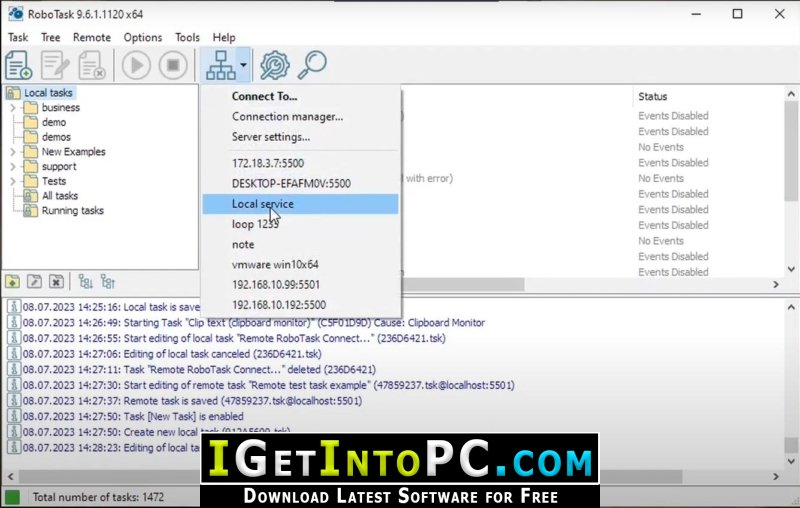Open the Options menu
800x508 pixels.
point(143,37)
